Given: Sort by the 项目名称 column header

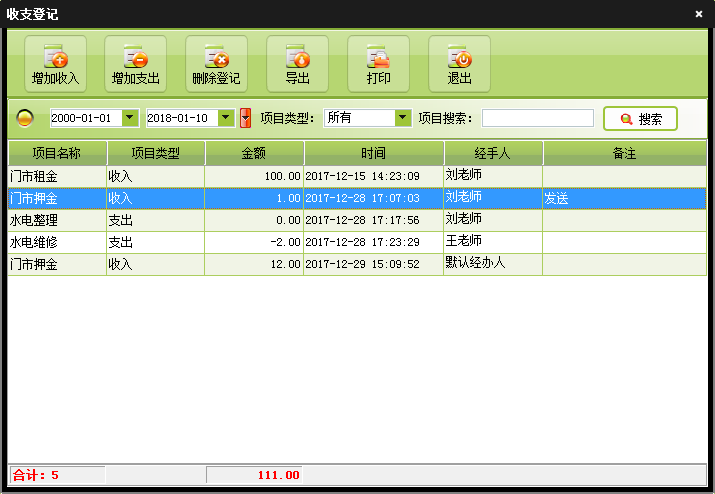Looking at the screenshot, I should pyautogui.click(x=57, y=153).
